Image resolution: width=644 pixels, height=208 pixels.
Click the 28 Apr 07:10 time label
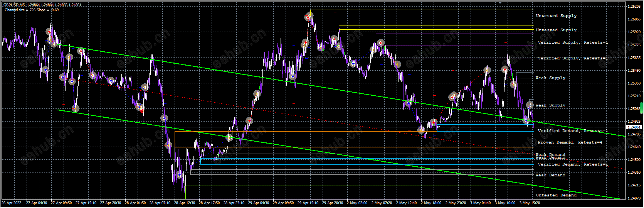pos(160,203)
